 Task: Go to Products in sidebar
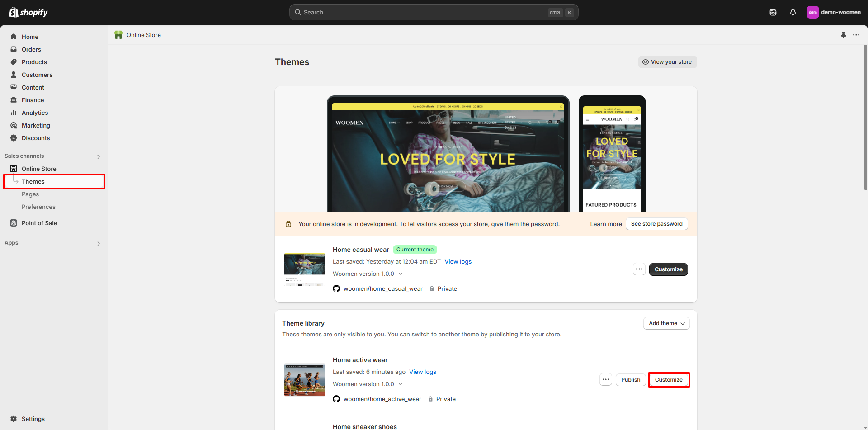point(34,62)
